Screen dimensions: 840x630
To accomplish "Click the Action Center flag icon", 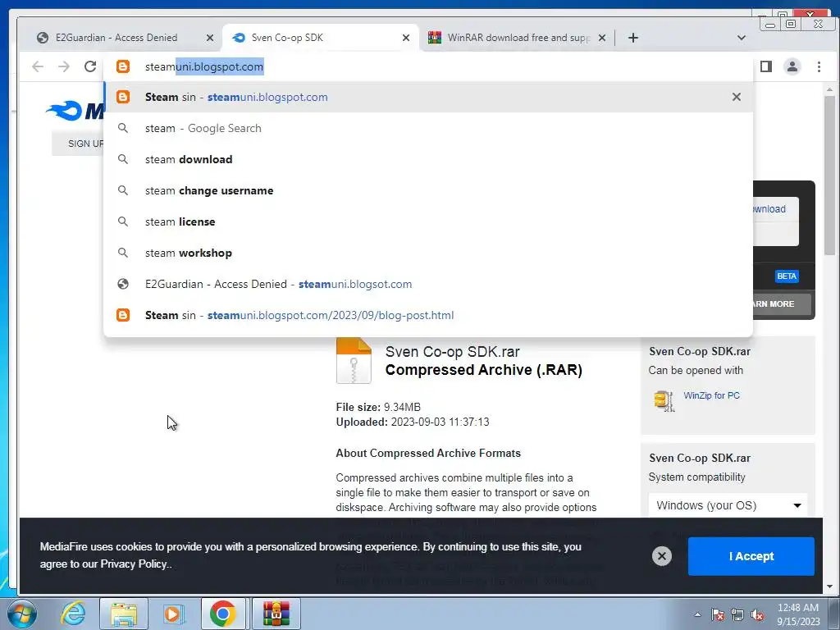I will pos(718,614).
